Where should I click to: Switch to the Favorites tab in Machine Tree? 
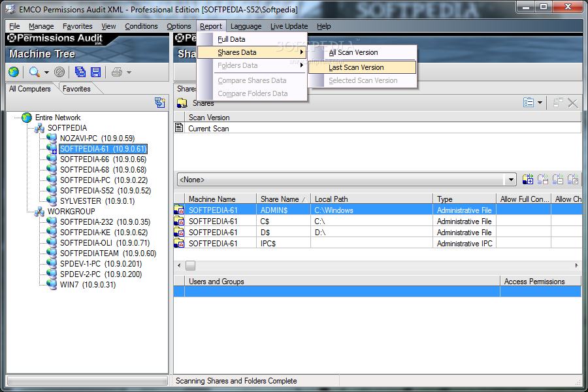click(x=76, y=89)
